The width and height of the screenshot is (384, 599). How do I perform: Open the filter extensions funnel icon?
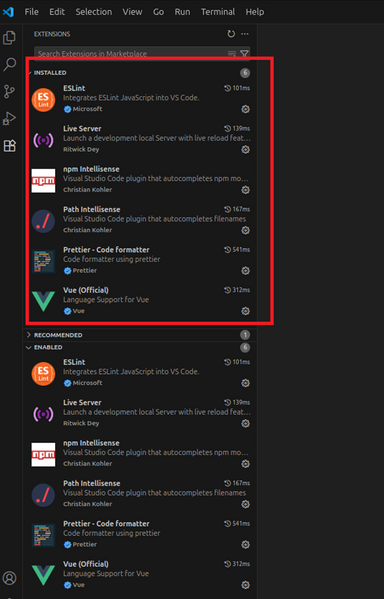point(244,53)
